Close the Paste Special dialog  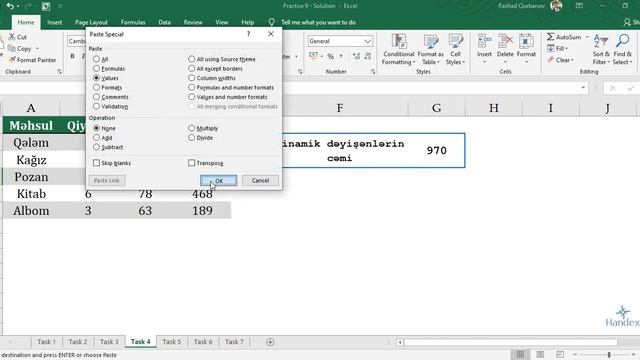pyautogui.click(x=271, y=34)
